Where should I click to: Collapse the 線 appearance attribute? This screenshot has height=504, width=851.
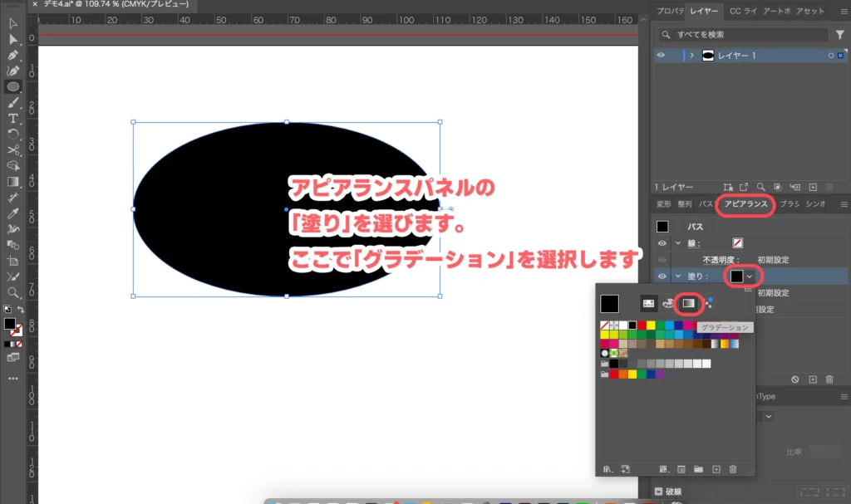coord(677,243)
